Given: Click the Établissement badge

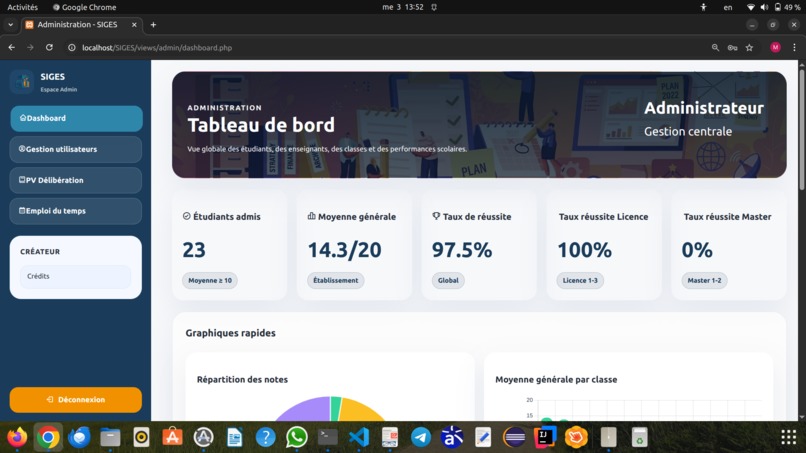Looking at the screenshot, I should point(336,280).
